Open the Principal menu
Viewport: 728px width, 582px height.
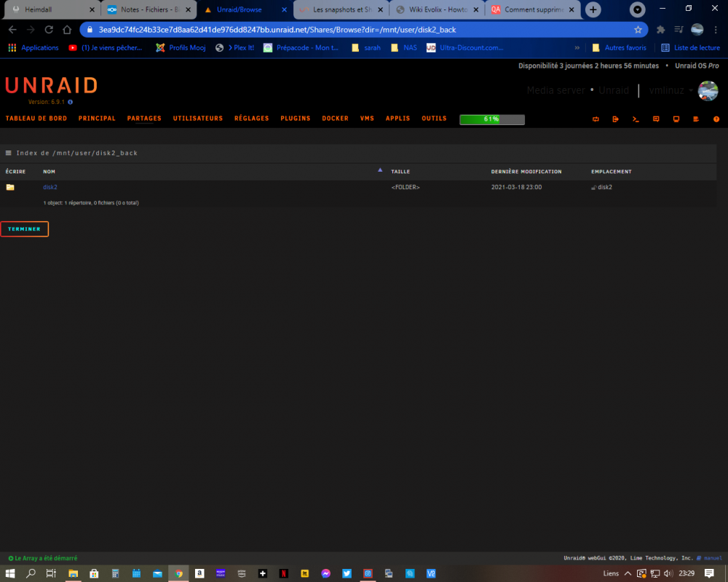(x=97, y=119)
